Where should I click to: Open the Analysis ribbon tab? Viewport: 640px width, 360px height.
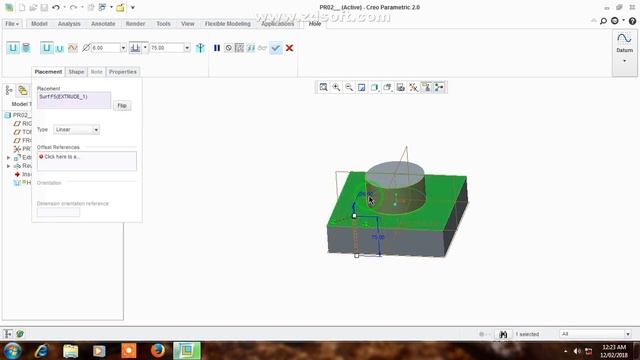(69, 24)
